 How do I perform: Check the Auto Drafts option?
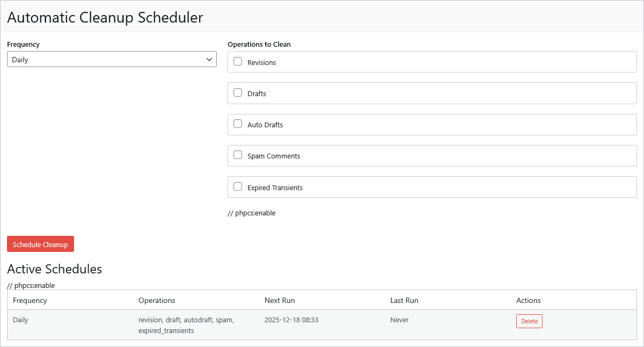point(238,124)
